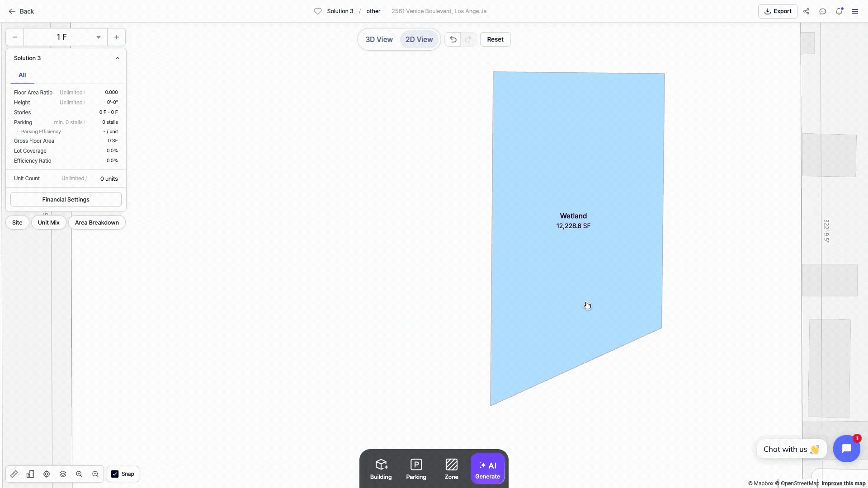Collapse the Solution 3 panel
This screenshot has width=868, height=488.
click(x=118, y=58)
